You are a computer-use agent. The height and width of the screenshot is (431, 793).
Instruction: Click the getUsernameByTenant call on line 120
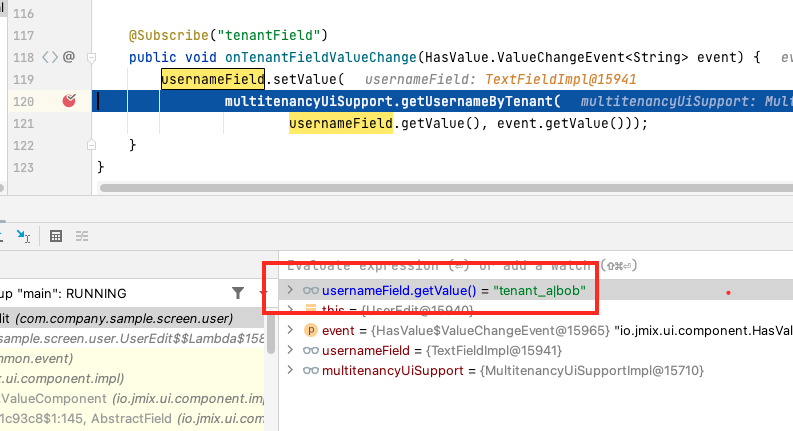point(476,101)
